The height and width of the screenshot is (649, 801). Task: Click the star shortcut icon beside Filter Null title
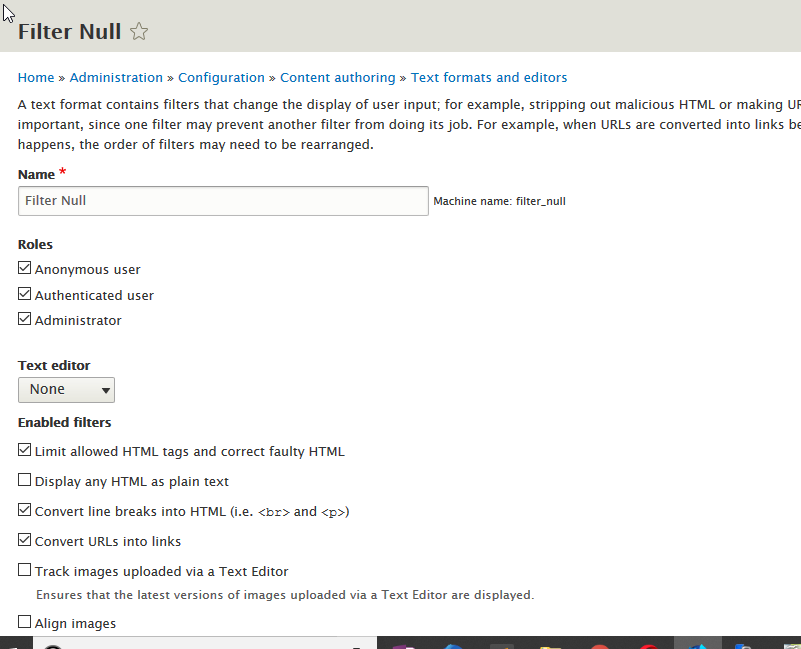(139, 31)
